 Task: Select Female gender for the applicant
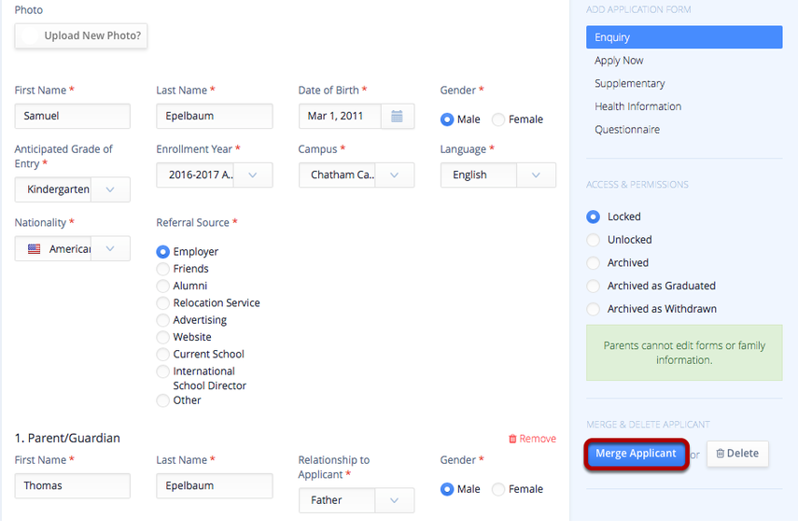pyautogui.click(x=498, y=119)
